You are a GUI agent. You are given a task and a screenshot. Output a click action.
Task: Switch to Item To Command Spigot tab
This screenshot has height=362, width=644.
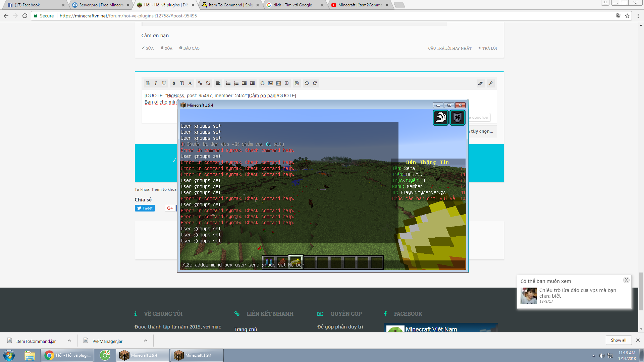coord(230,5)
